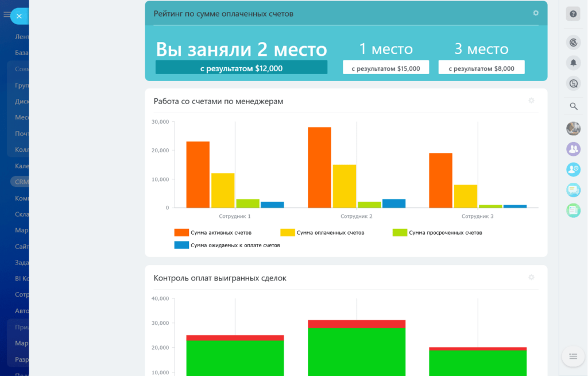Click the purple employees icon in right sidebar

573,149
